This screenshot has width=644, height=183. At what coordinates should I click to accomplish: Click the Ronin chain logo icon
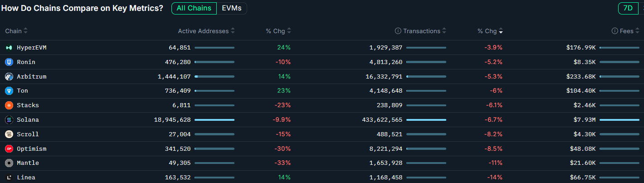9,62
